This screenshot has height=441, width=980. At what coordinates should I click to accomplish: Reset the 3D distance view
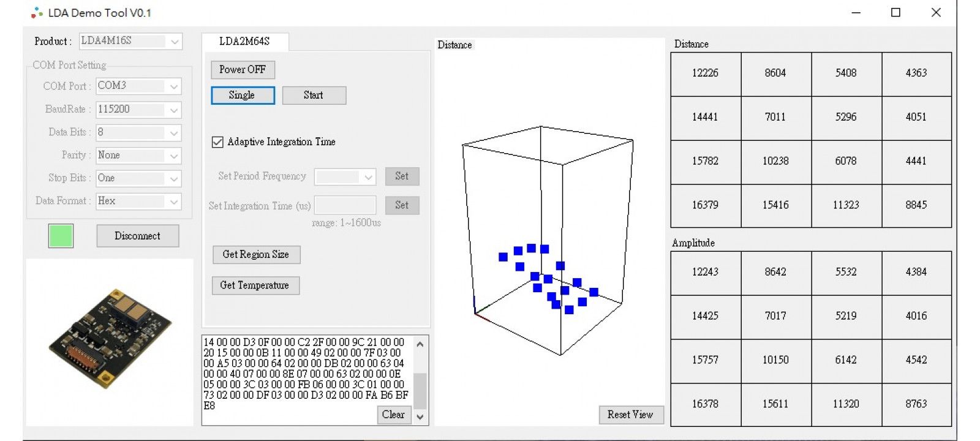pyautogui.click(x=630, y=415)
